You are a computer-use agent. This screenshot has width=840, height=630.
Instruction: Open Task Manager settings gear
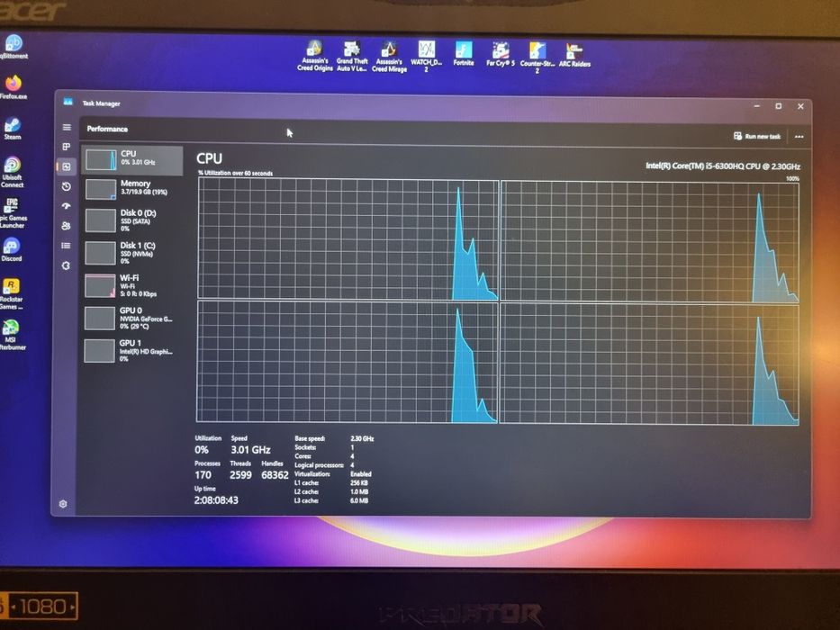(63, 504)
